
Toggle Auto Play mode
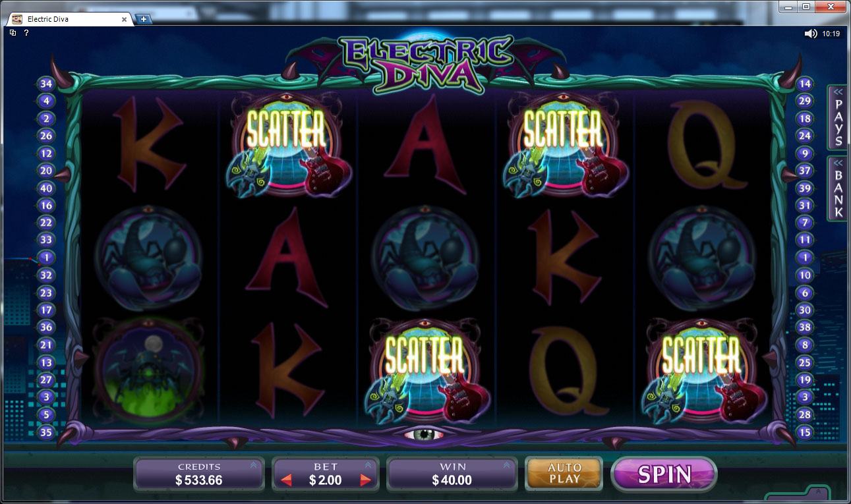pyautogui.click(x=564, y=473)
